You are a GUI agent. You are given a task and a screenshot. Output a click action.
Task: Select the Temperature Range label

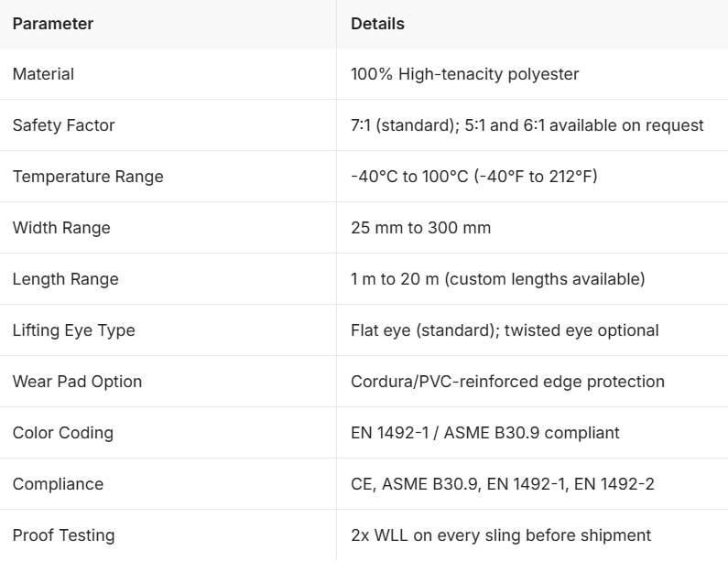pyautogui.click(x=88, y=177)
